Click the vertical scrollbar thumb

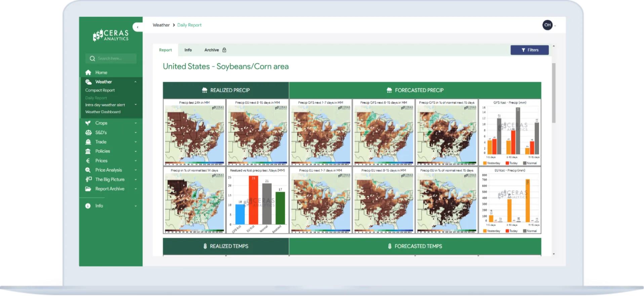554,93
